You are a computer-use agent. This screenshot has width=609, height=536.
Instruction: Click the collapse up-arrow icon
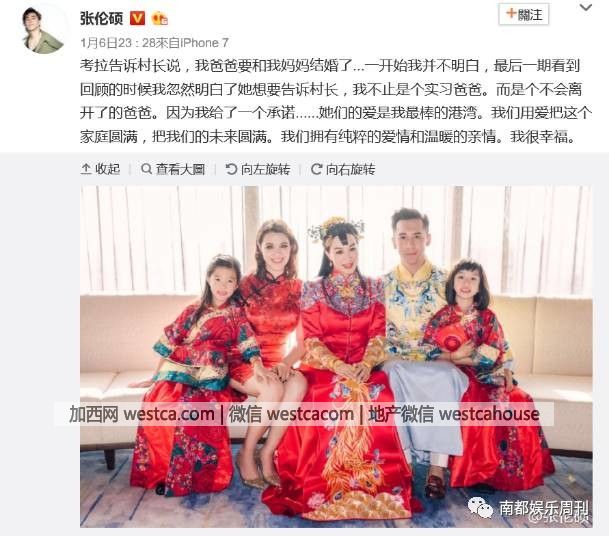point(86,169)
